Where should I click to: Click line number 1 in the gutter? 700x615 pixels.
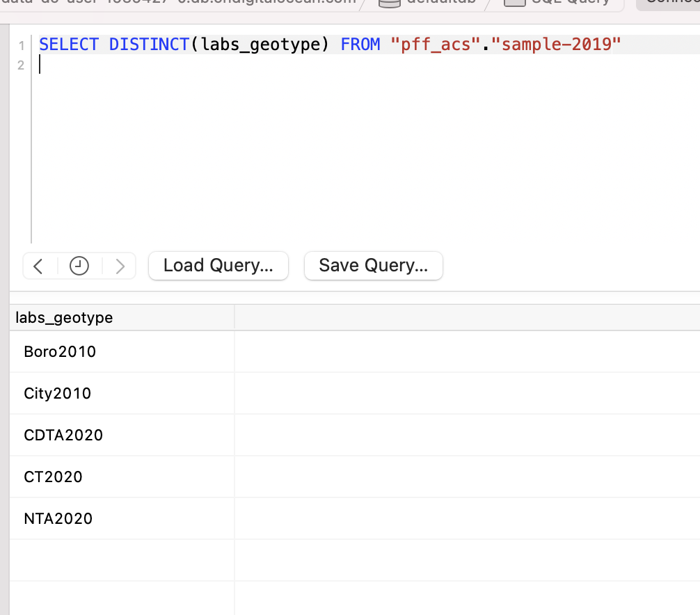(21, 44)
